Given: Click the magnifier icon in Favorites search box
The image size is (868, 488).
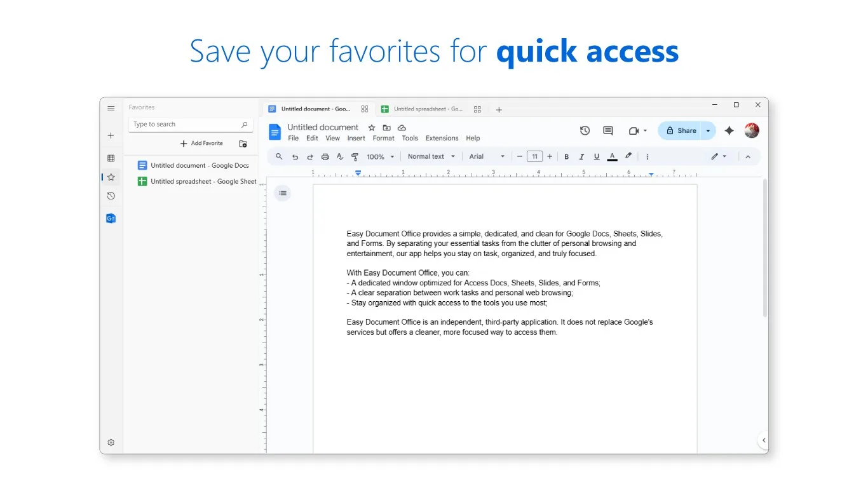Looking at the screenshot, I should 244,125.
